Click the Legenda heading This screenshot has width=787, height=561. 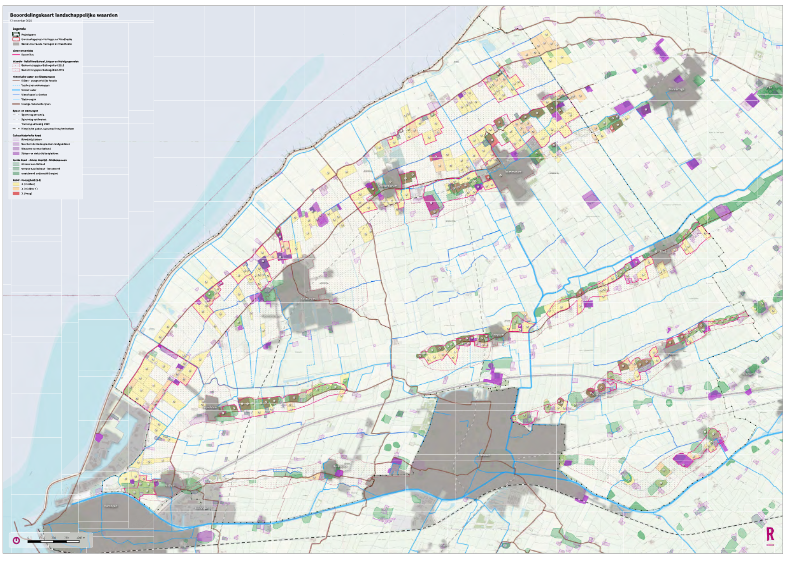(18, 27)
